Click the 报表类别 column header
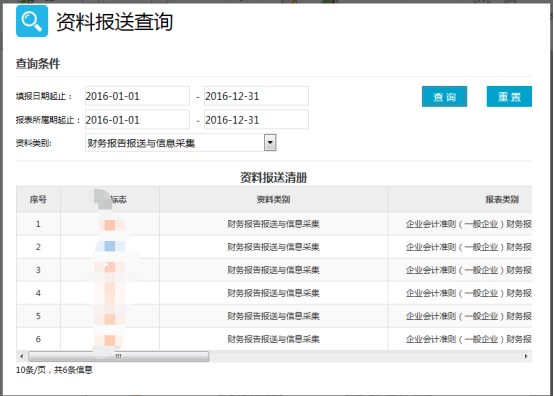Screen dimensions: 554x396 pos(460,200)
